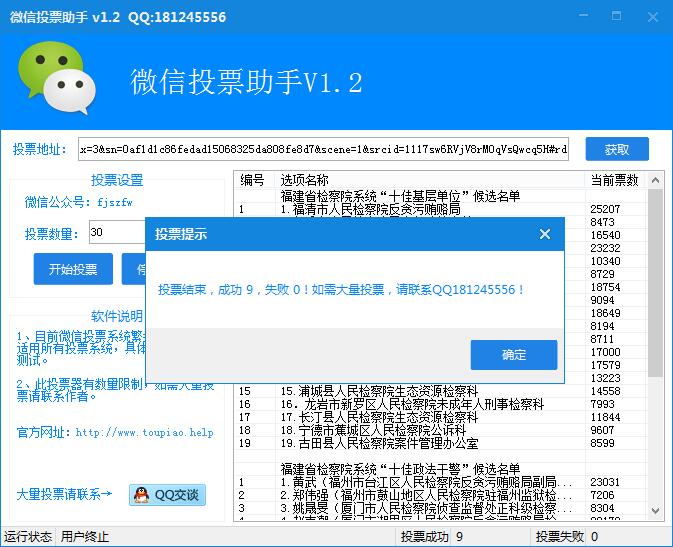Select row 17. 长汀县人民检察院生态资源检察科

click(x=440, y=417)
